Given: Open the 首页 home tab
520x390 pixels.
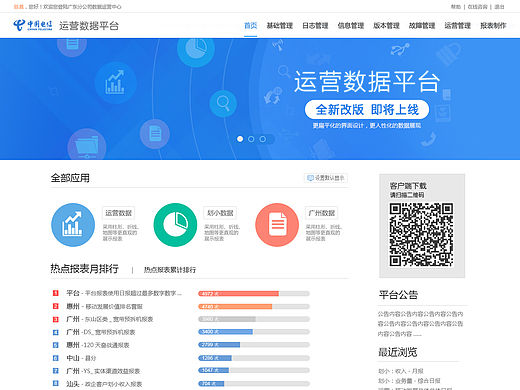Looking at the screenshot, I should (x=250, y=26).
